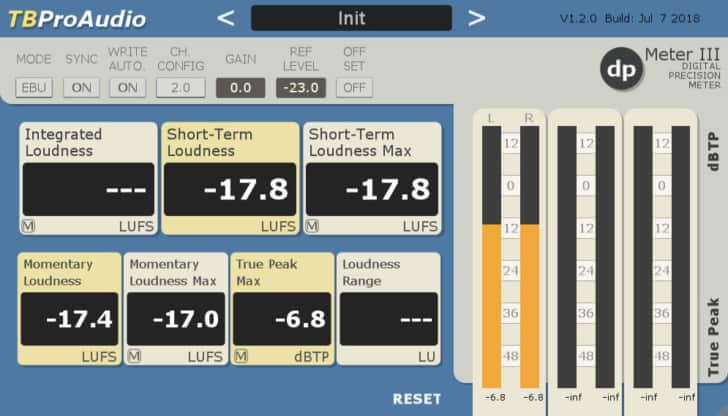Viewport: 728px width, 416px height.
Task: Click the M icon in Momentary Loudness Max
Action: (134, 356)
